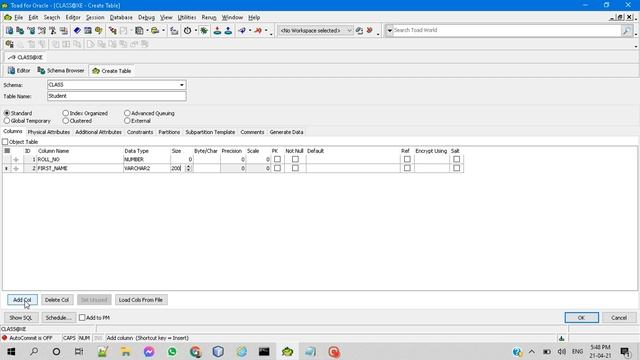Toggle the Add to PM checkbox
Screen dimensions: 640x360
tap(82, 318)
